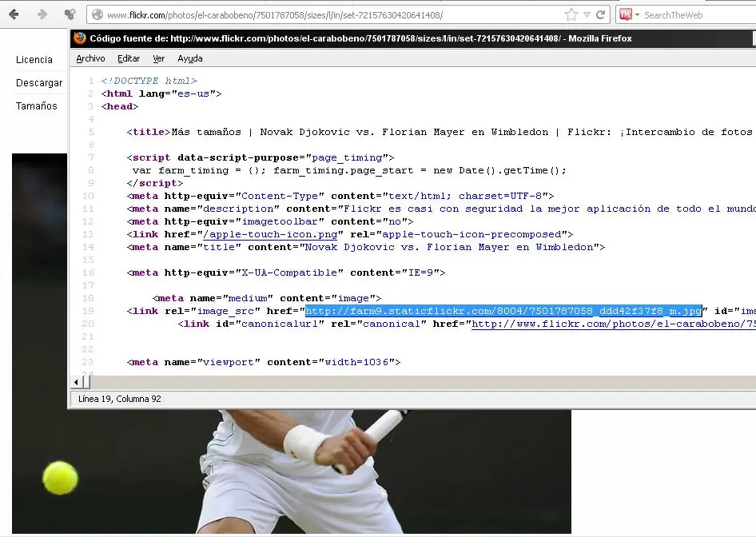Click the <head> tag on line 3
Image resolution: width=756 pixels, height=537 pixels.
pos(120,106)
